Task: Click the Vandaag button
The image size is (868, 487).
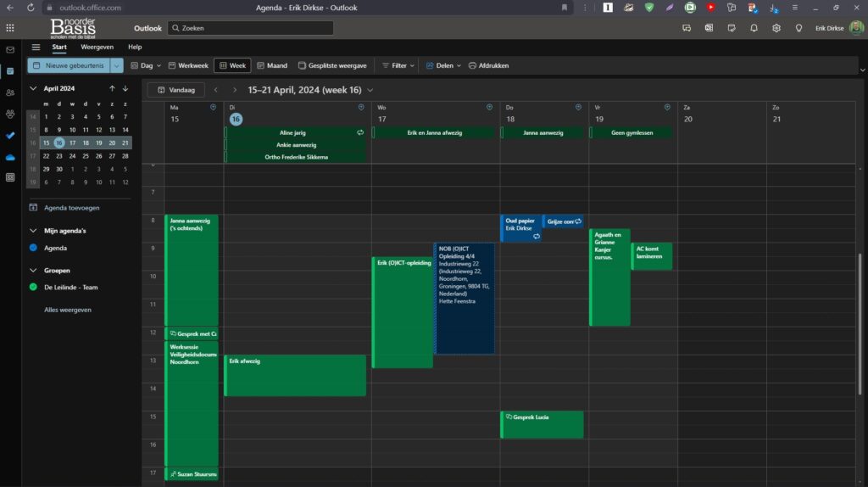Action: [175, 89]
